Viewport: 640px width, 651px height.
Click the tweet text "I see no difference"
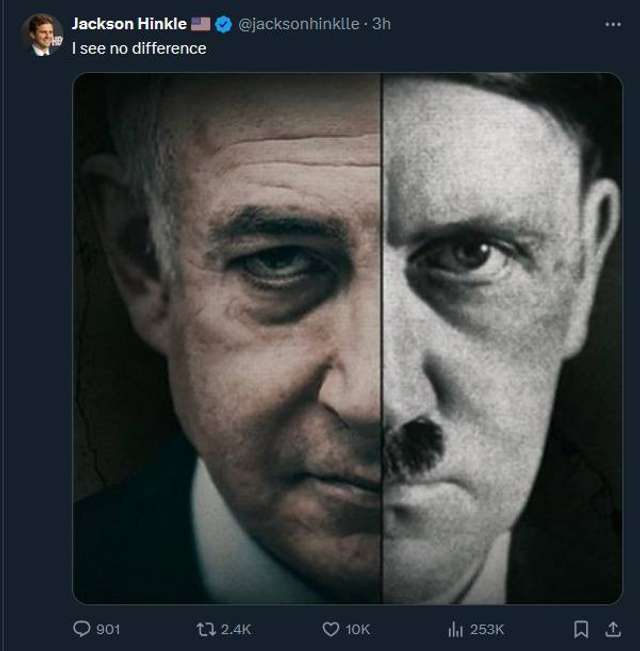coord(139,47)
